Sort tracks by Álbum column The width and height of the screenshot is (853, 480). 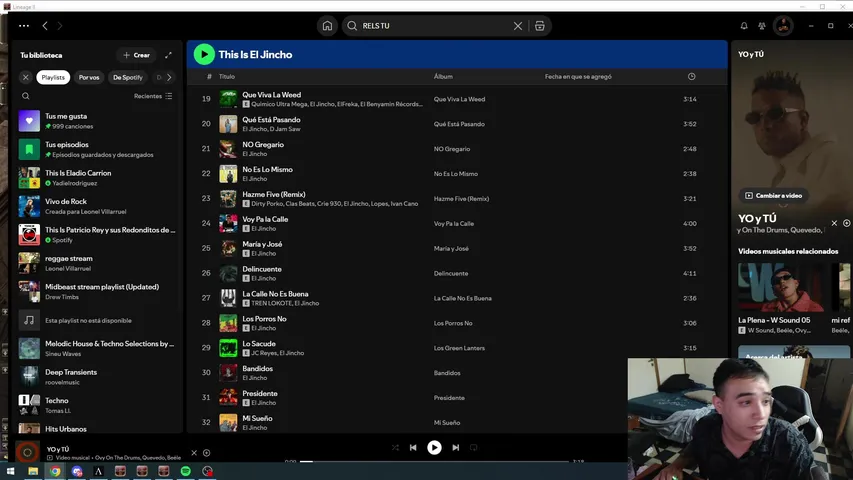[443, 77]
